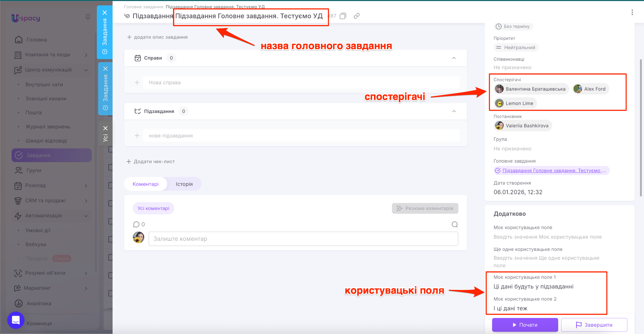Open the three-dot options menu
Screen dimensions: 644x334
pyautogui.click(x=632, y=12)
